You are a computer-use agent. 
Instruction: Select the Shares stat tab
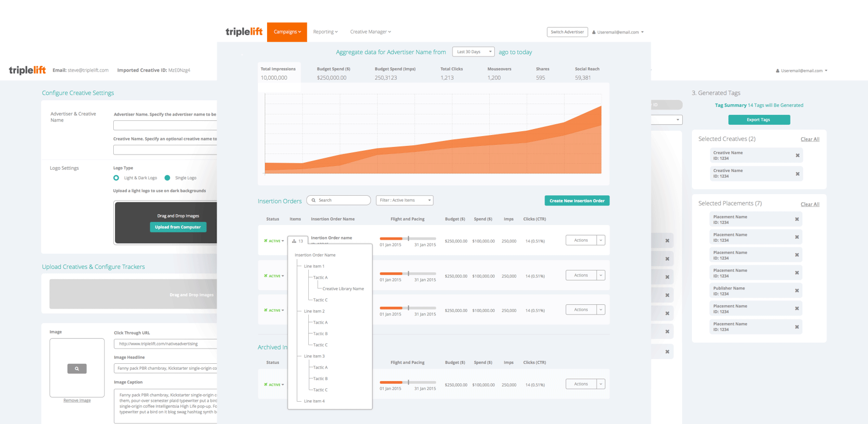click(x=542, y=73)
